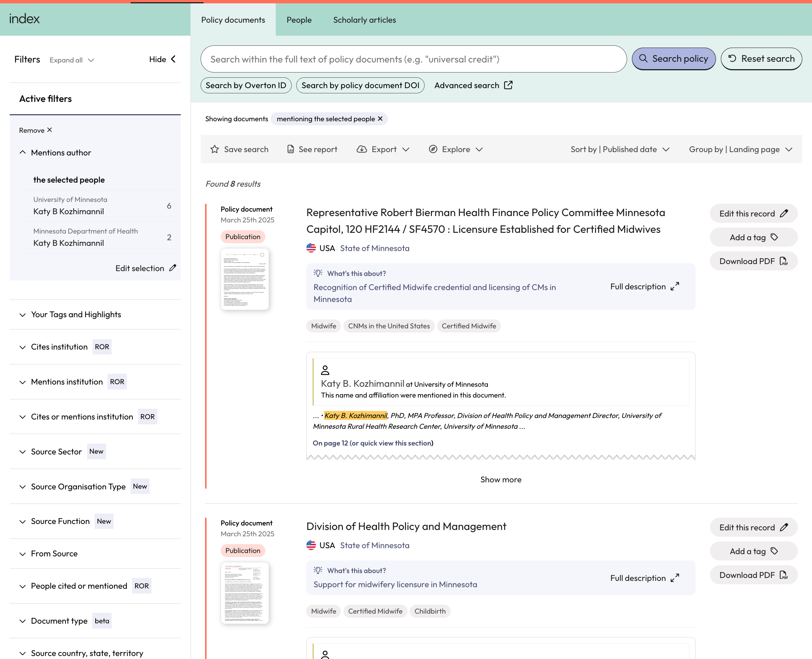Viewport: 812px width, 659px height.
Task: Click the magnifier icon in Search policy button
Action: [643, 58]
